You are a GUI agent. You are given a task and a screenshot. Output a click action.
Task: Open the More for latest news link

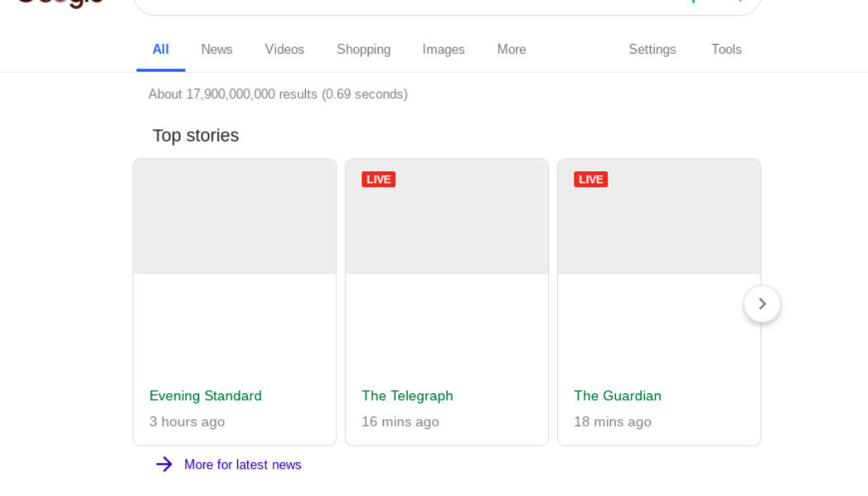tap(242, 465)
